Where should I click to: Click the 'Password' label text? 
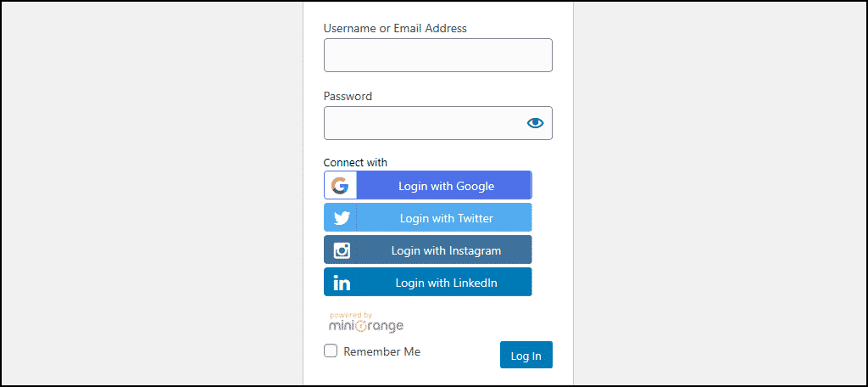(x=348, y=96)
